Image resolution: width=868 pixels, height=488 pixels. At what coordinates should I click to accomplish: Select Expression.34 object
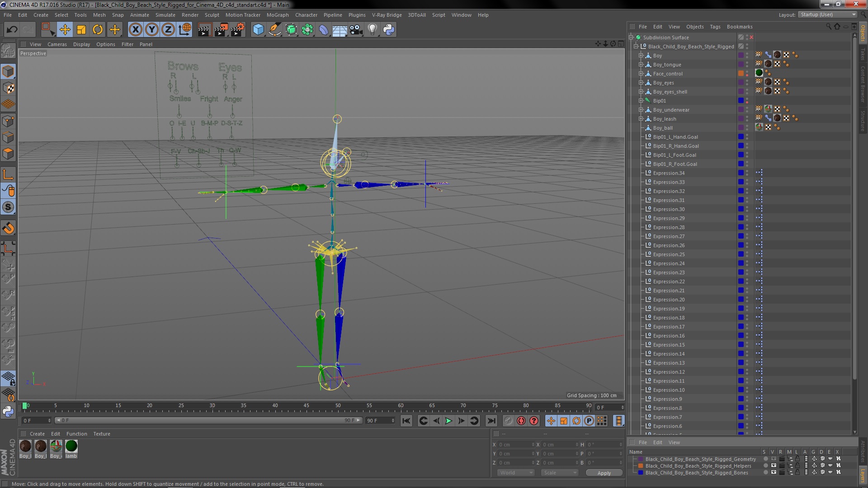(x=669, y=173)
